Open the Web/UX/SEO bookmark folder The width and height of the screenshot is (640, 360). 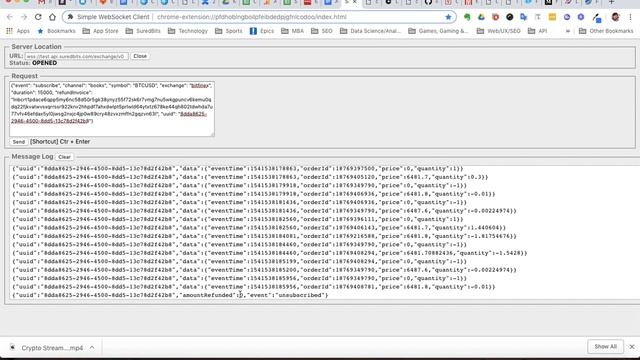(x=499, y=31)
